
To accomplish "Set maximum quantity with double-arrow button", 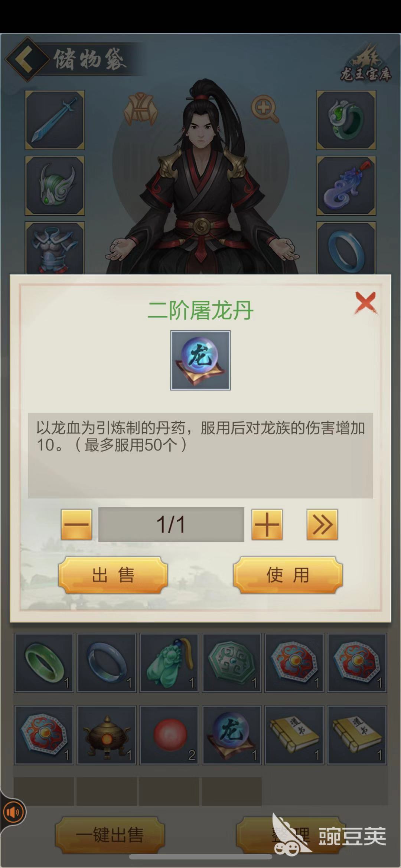I will pos(322,524).
